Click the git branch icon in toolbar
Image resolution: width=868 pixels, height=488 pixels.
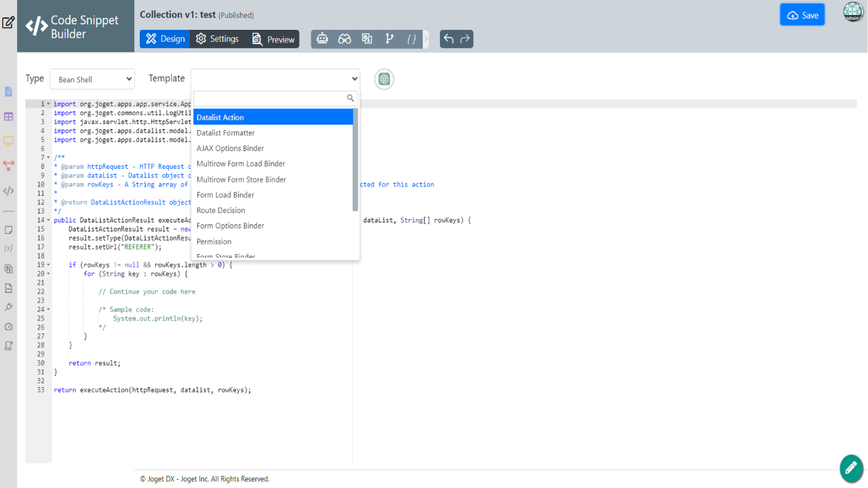tap(389, 39)
